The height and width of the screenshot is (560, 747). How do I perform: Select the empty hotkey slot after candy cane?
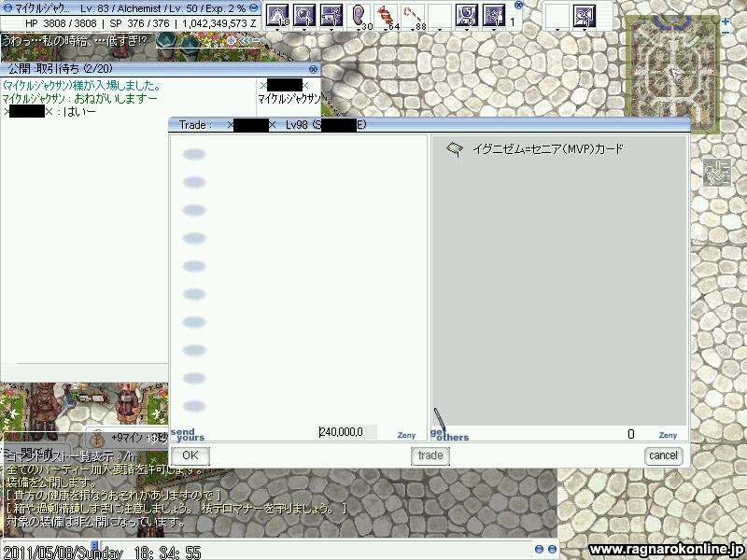coord(439,15)
